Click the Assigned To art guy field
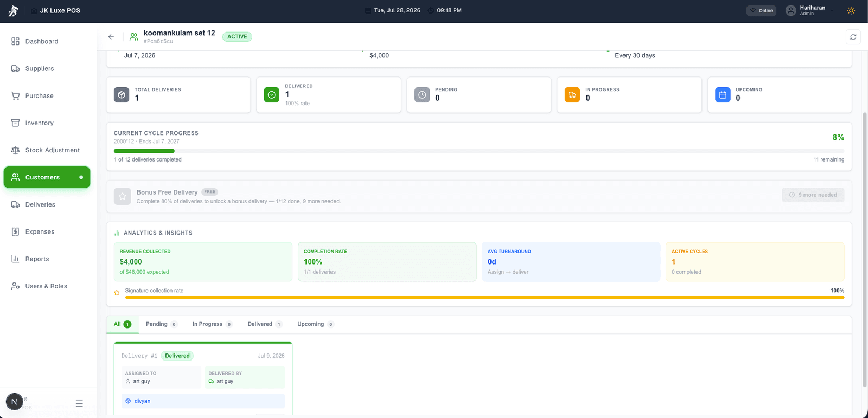This screenshot has width=868, height=418. pyautogui.click(x=161, y=377)
